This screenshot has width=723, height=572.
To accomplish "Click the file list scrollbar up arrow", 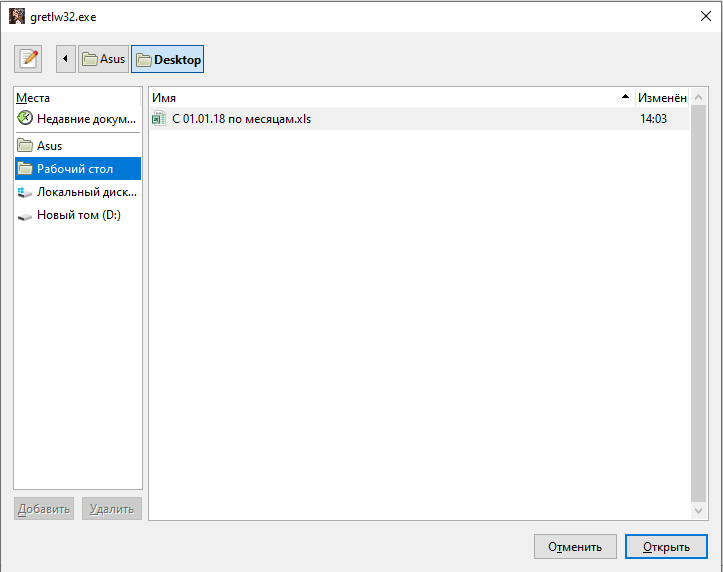I will (x=699, y=97).
